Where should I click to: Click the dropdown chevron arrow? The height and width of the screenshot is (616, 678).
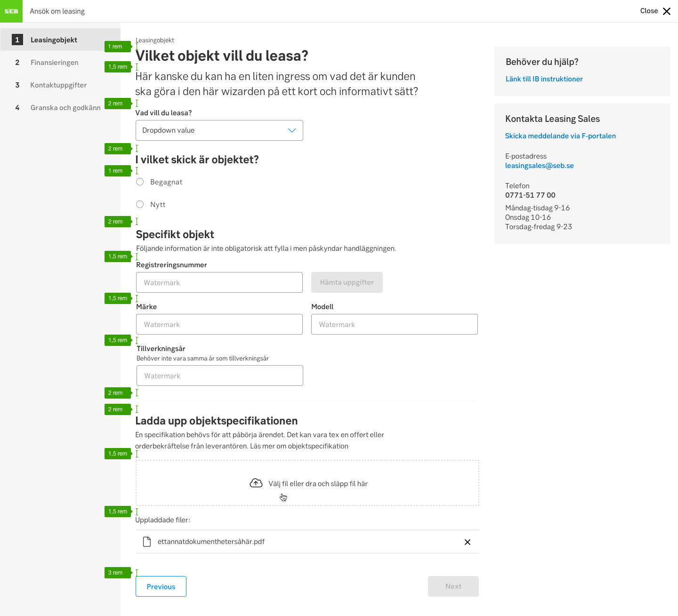point(292,130)
